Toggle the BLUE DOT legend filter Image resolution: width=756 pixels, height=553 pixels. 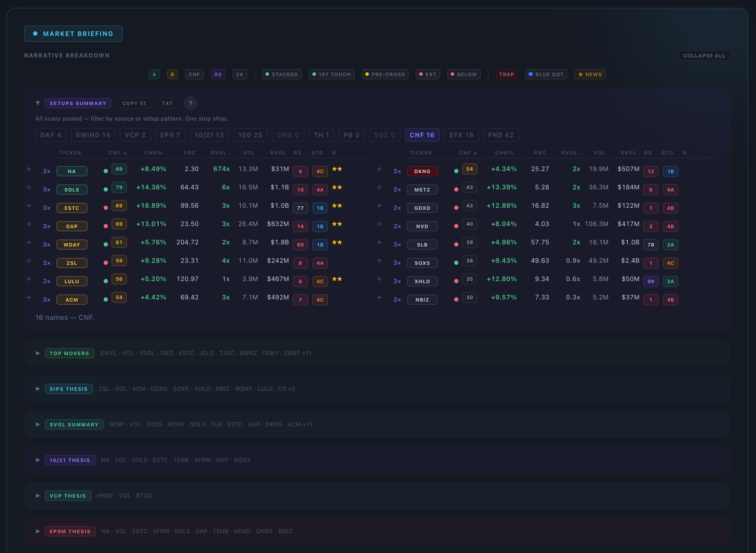point(546,74)
